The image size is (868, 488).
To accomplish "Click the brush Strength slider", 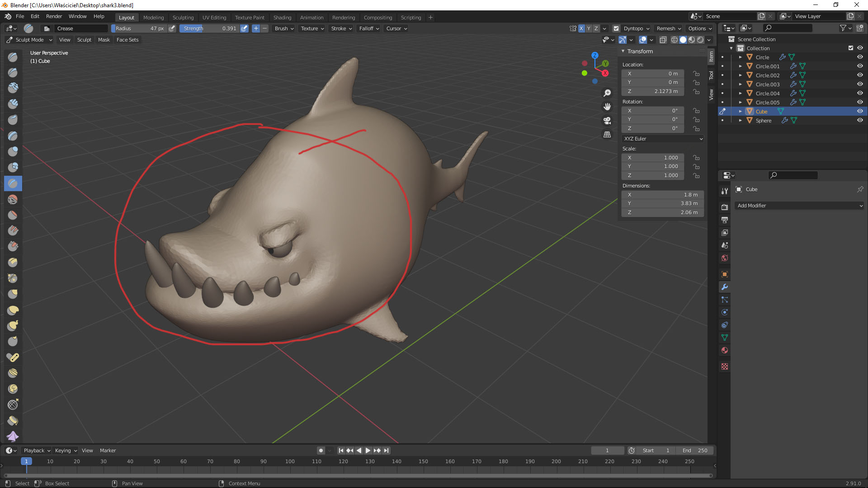I will click(x=209, y=28).
